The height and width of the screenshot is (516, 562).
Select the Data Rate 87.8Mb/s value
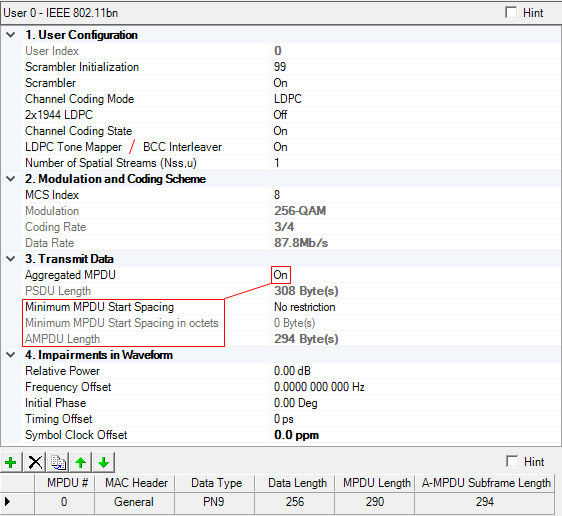[x=301, y=243]
